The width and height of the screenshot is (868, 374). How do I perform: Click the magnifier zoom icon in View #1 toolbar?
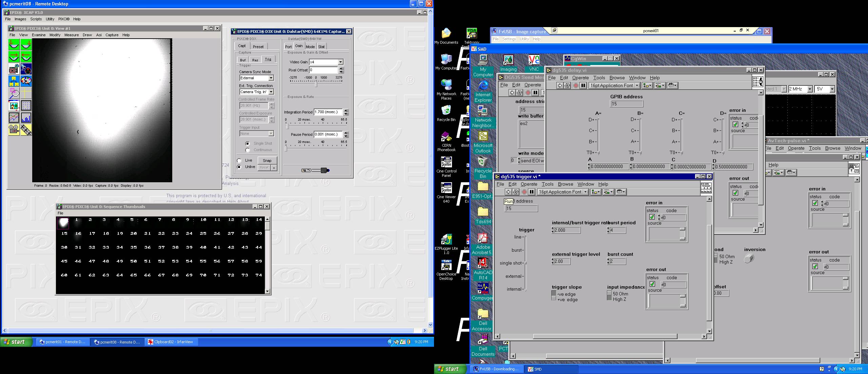coord(14,93)
